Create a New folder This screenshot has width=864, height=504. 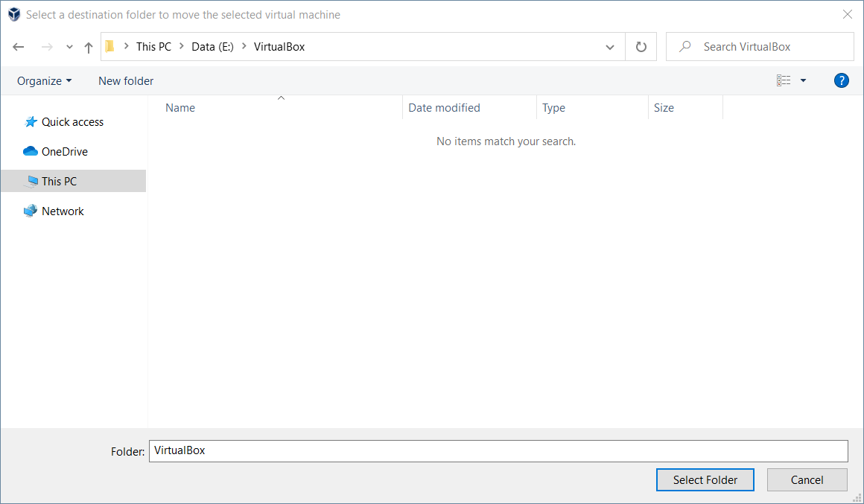click(x=126, y=80)
